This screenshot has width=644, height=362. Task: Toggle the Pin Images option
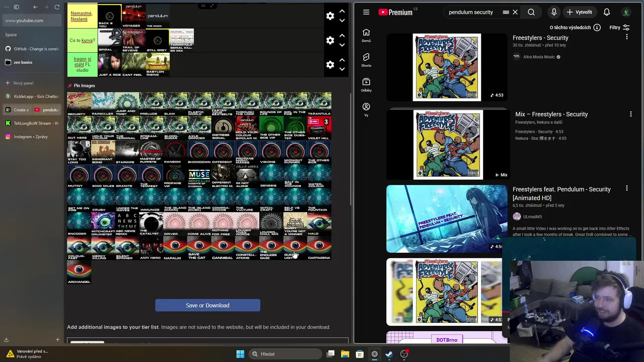[81, 85]
